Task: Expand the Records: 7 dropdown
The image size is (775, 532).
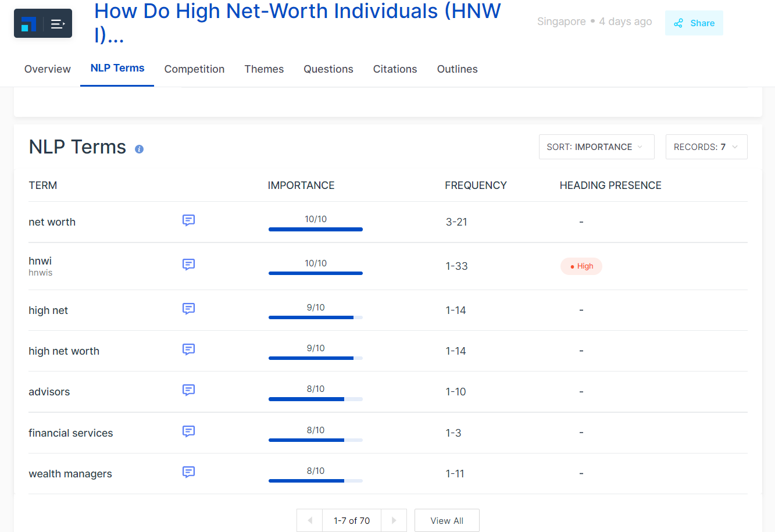Action: (706, 147)
